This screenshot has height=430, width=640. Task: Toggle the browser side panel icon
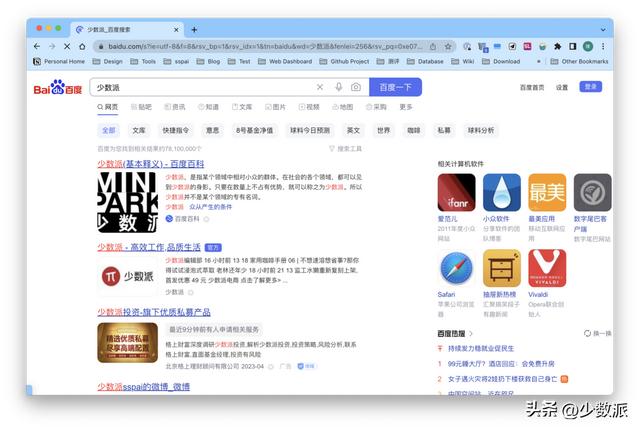tap(572, 47)
